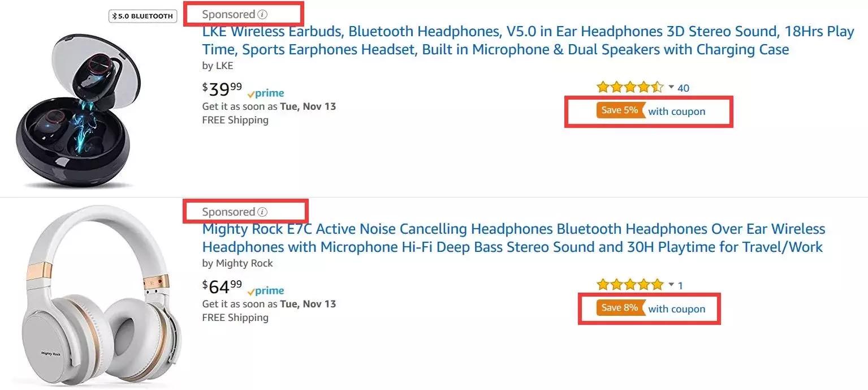The height and width of the screenshot is (390, 868).
Task: Click the orange Save 8% coupon badge
Action: 620,308
